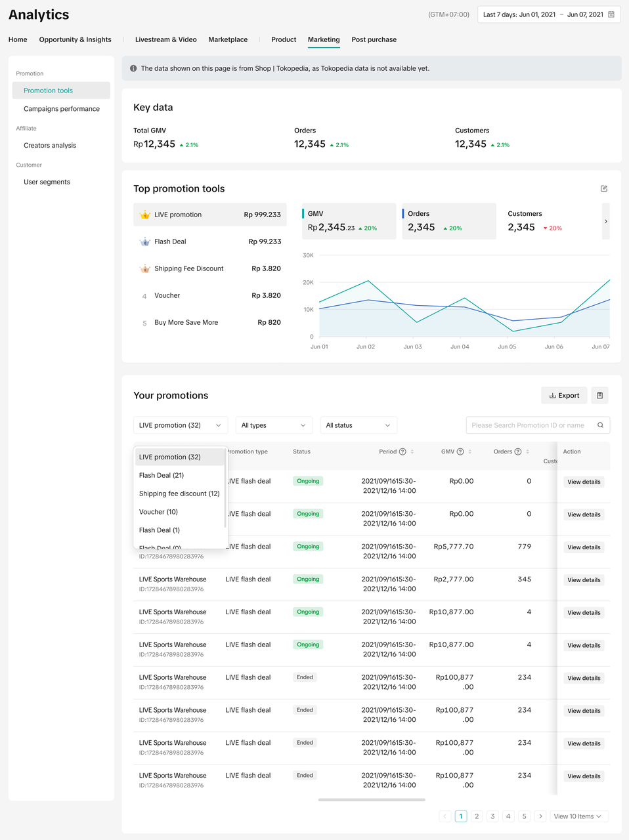
Task: Click next arrow on metrics cards carousel
Action: [605, 221]
